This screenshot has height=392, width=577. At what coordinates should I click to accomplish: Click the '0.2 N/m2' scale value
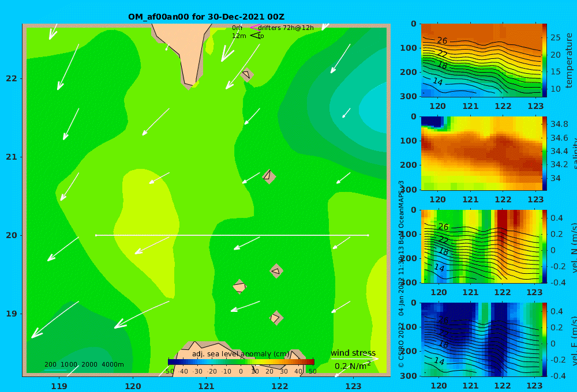click(353, 366)
